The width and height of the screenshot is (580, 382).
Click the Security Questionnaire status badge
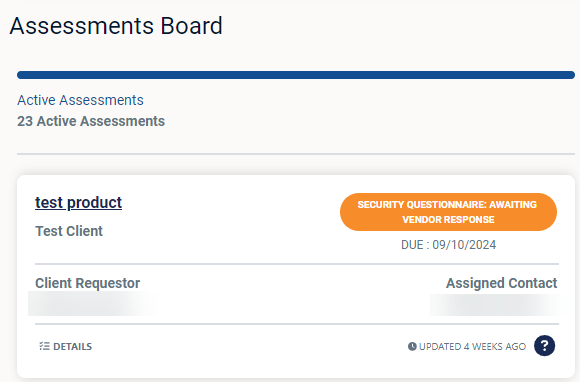pyautogui.click(x=448, y=212)
